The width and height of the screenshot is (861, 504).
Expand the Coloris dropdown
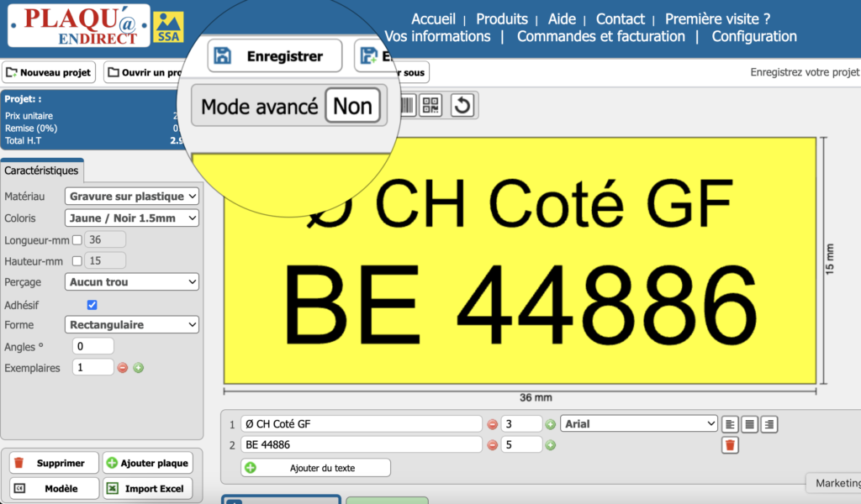tap(132, 218)
